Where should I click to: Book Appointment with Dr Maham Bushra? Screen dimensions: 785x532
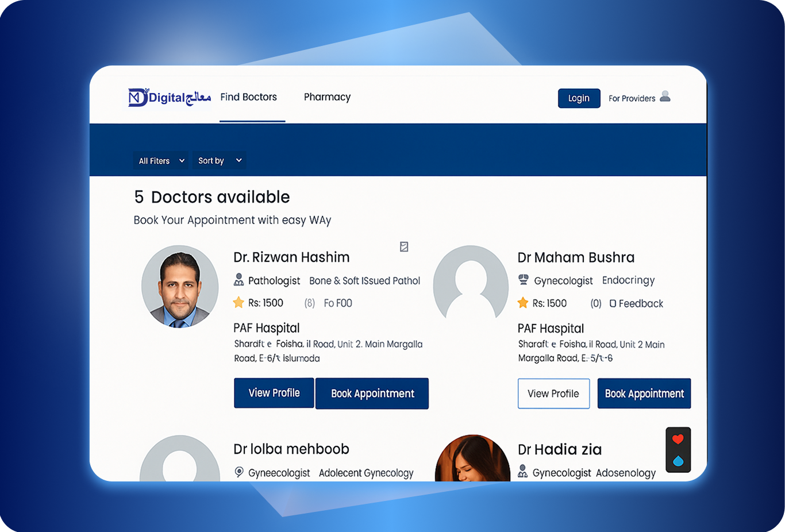pos(644,394)
